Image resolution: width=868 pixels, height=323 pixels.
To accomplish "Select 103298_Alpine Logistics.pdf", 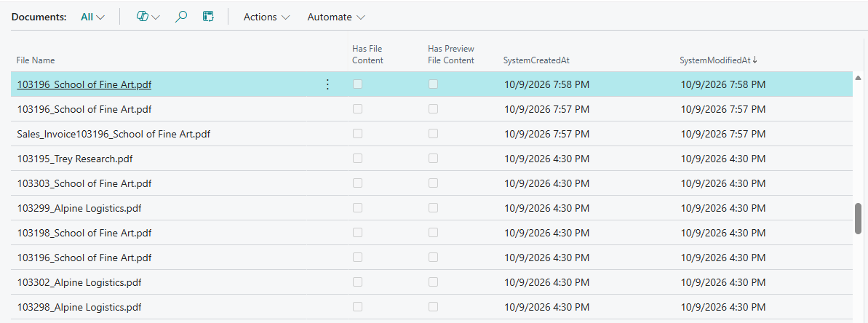I will coord(79,307).
